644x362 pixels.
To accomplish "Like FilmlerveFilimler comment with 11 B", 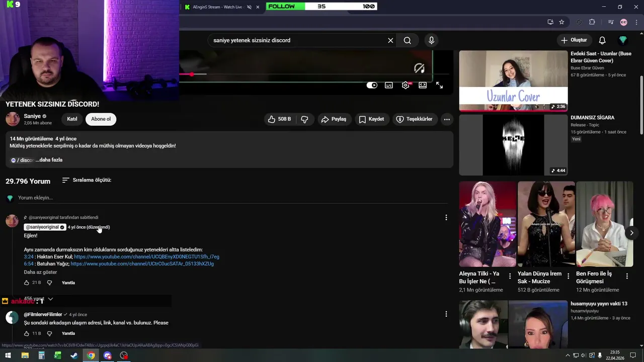I will pyautogui.click(x=27, y=333).
